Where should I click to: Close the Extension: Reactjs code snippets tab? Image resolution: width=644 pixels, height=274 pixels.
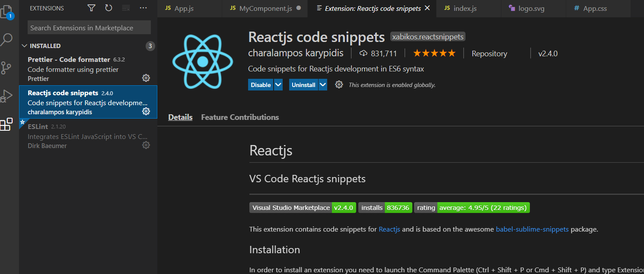(x=427, y=8)
